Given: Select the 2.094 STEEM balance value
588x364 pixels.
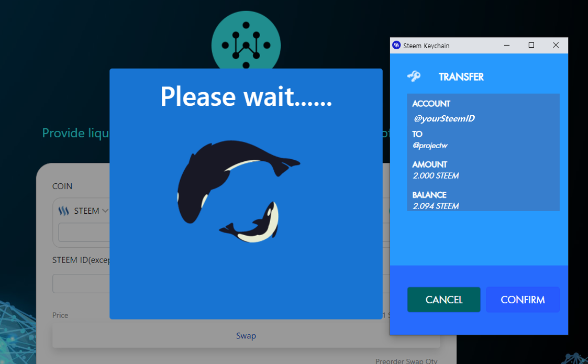Looking at the screenshot, I should point(436,206).
